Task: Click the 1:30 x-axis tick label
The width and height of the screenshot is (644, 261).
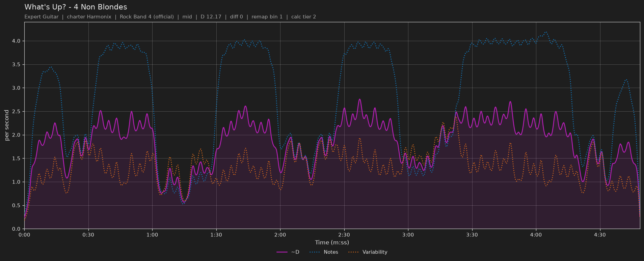Action: tap(216, 235)
